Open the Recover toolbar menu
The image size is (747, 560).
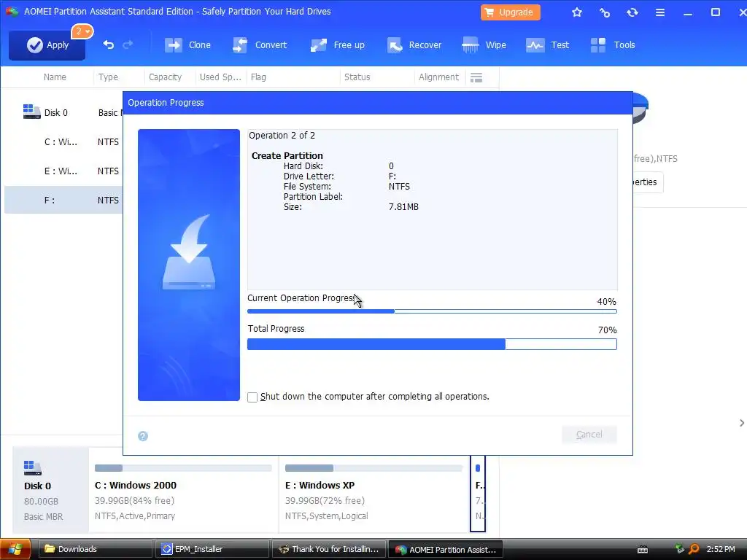pyautogui.click(x=414, y=45)
